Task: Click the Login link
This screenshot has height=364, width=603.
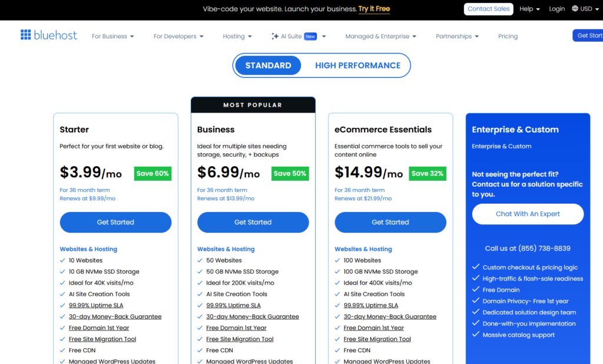Action: pos(556,9)
